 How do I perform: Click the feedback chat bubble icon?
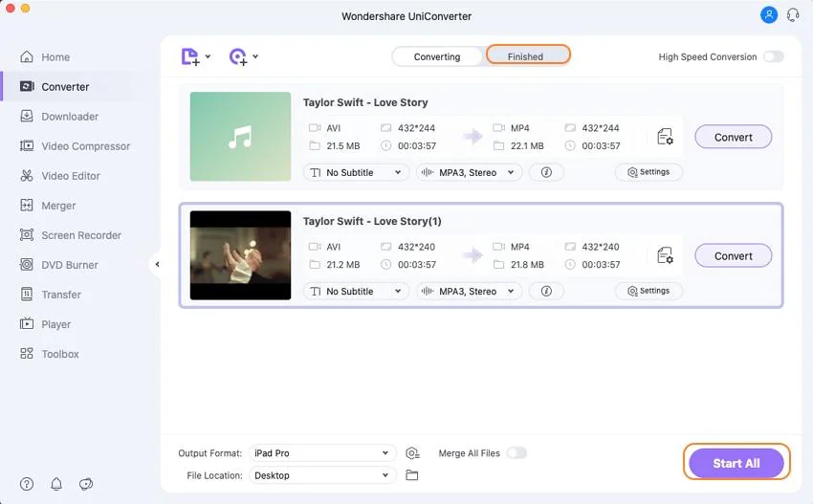(86, 484)
